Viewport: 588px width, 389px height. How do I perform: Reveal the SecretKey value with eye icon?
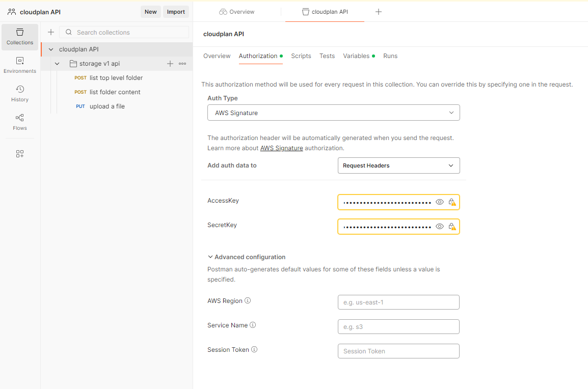click(x=440, y=227)
